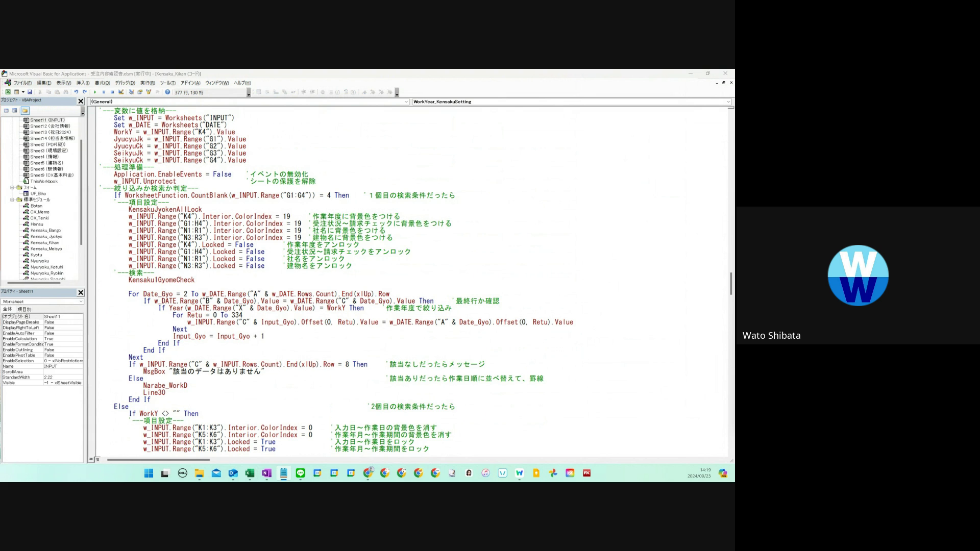The height and width of the screenshot is (551, 980).
Task: Open the Help question-mark icon
Action: (167, 92)
